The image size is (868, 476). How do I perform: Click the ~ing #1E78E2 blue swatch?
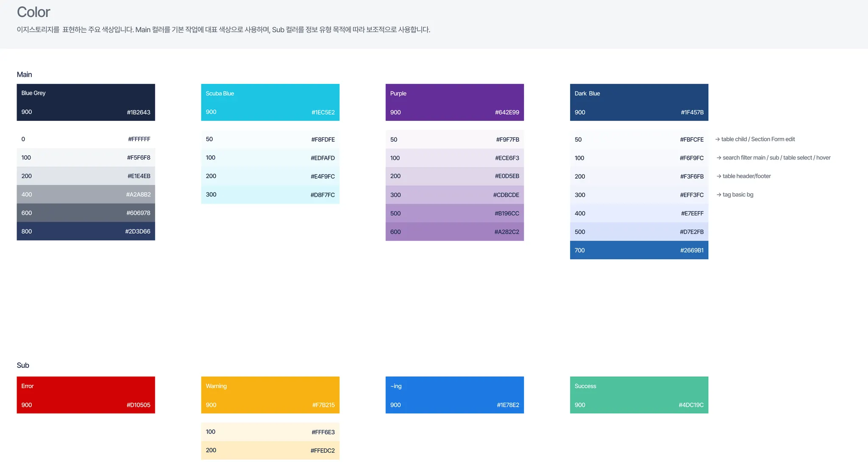click(454, 395)
